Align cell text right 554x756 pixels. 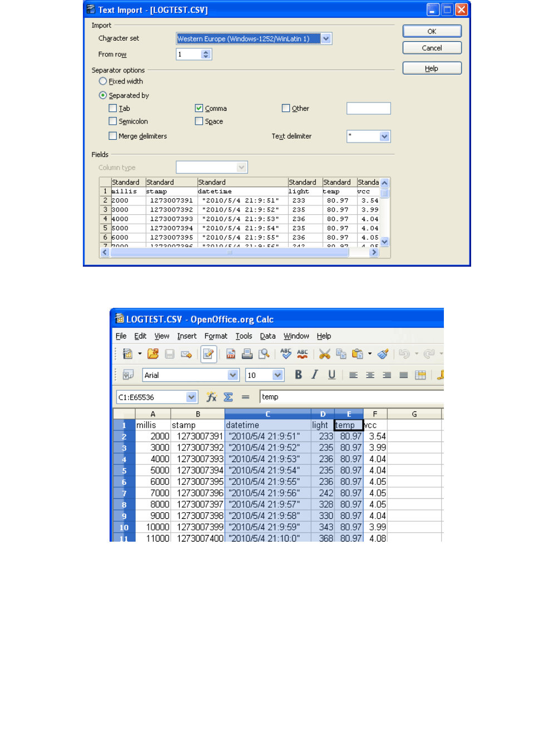387,375
